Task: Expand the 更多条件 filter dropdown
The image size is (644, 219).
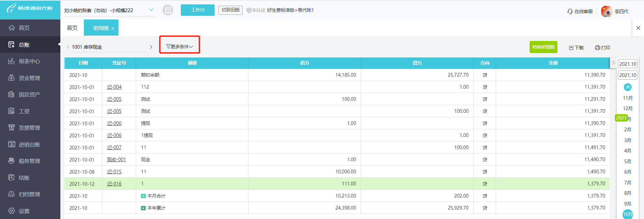Action: tap(179, 47)
